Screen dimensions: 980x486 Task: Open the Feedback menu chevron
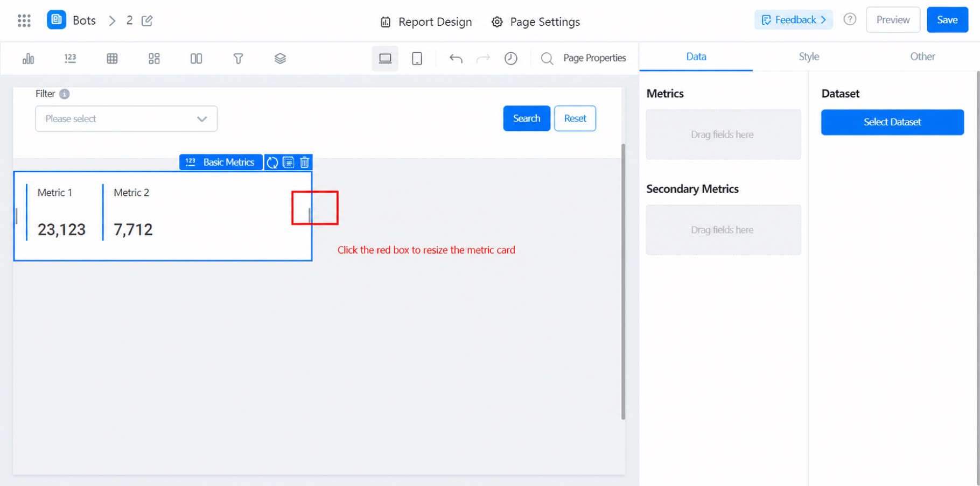point(823,20)
